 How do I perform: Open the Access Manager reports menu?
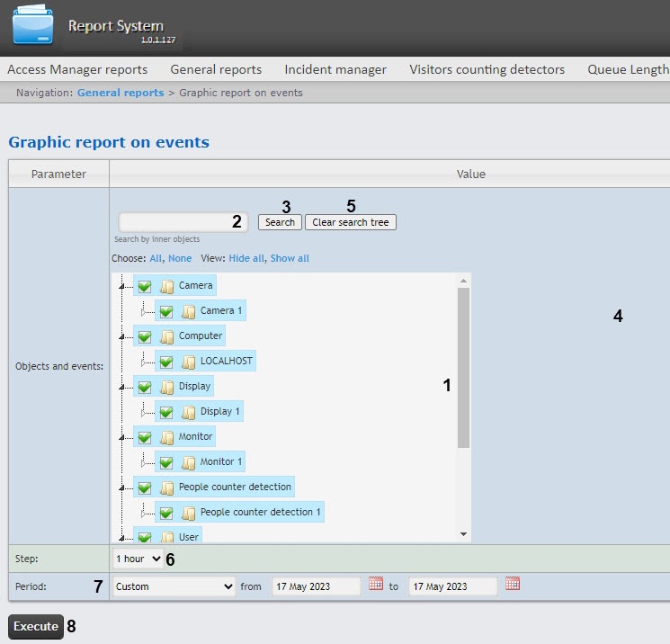pos(77,69)
